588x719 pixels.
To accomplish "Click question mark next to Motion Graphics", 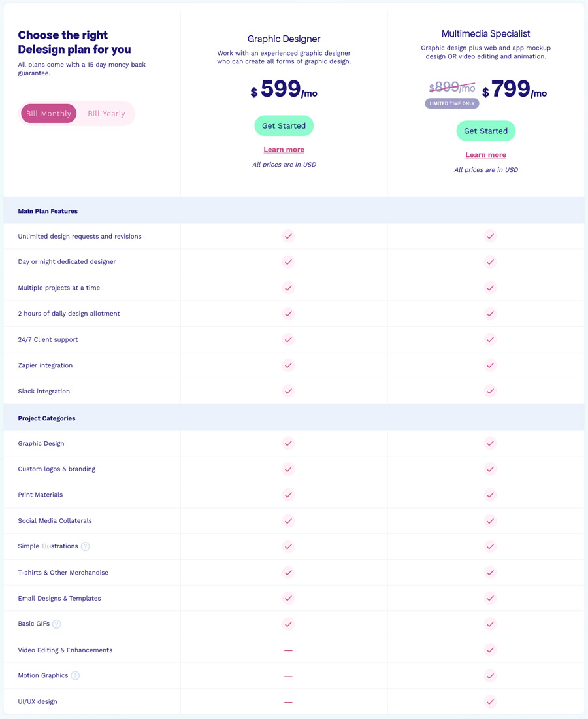I will (x=75, y=675).
